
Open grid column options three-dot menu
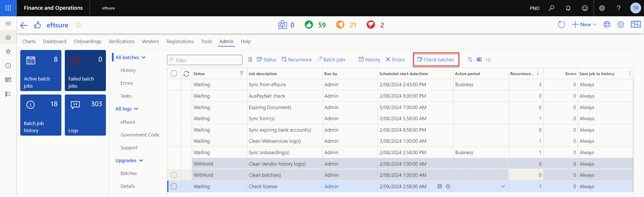pos(630,74)
